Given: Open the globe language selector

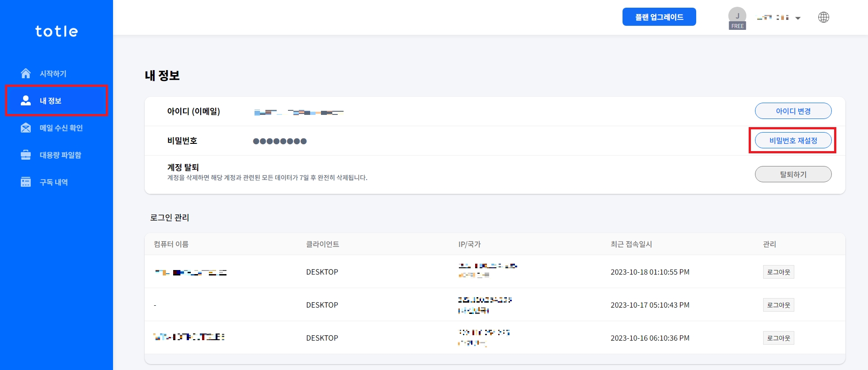Looking at the screenshot, I should [x=823, y=17].
